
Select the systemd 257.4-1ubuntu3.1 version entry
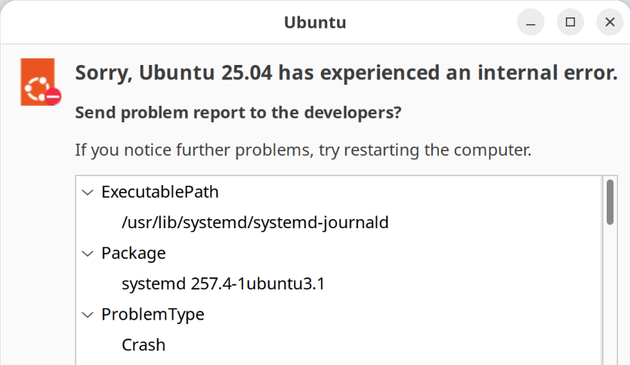(x=223, y=284)
